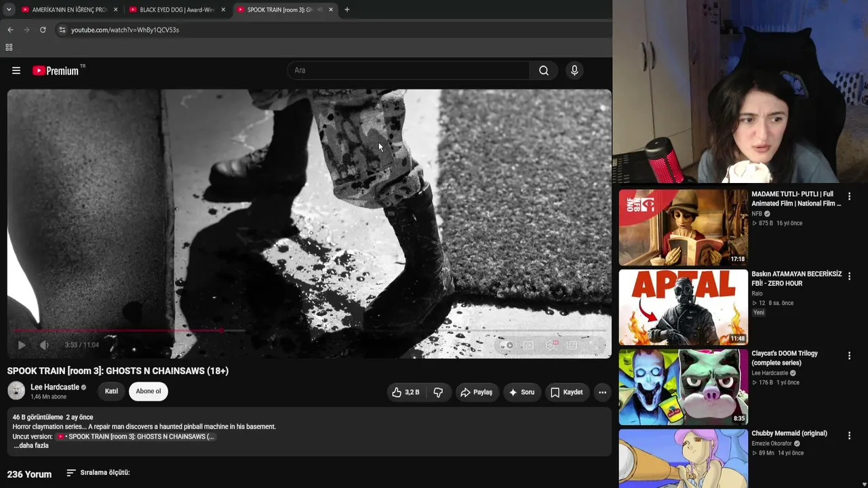The height and width of the screenshot is (488, 868).
Task: Save video to playlist with Kaydet
Action: pos(566,392)
